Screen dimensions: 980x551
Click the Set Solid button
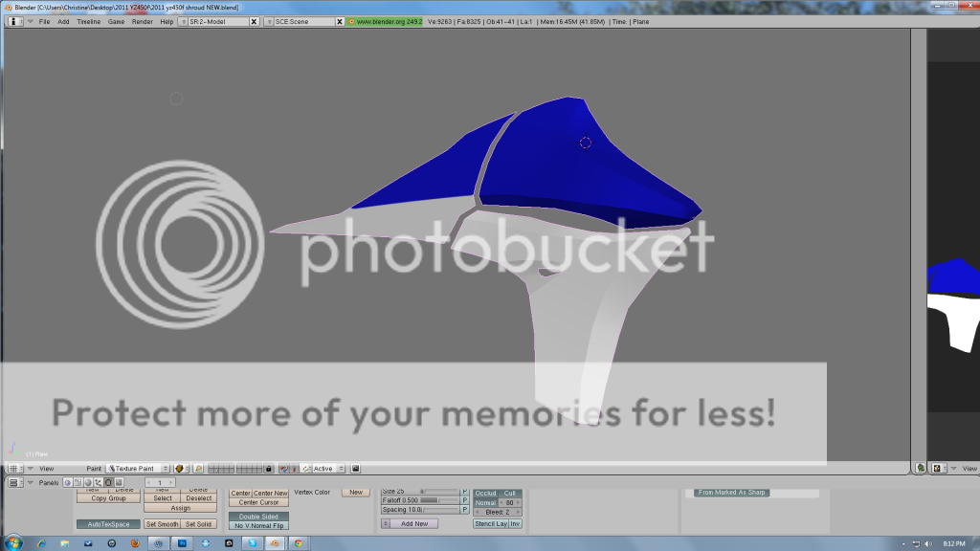(199, 525)
